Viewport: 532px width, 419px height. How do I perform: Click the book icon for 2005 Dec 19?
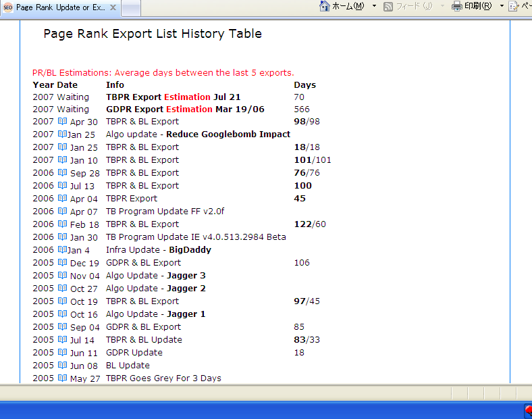(x=63, y=263)
